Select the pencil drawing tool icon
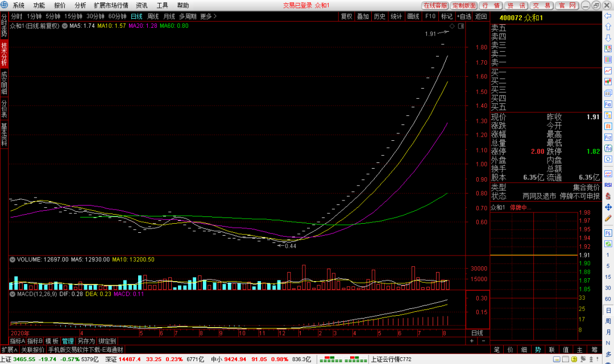The height and width of the screenshot is (364, 614). (x=608, y=217)
